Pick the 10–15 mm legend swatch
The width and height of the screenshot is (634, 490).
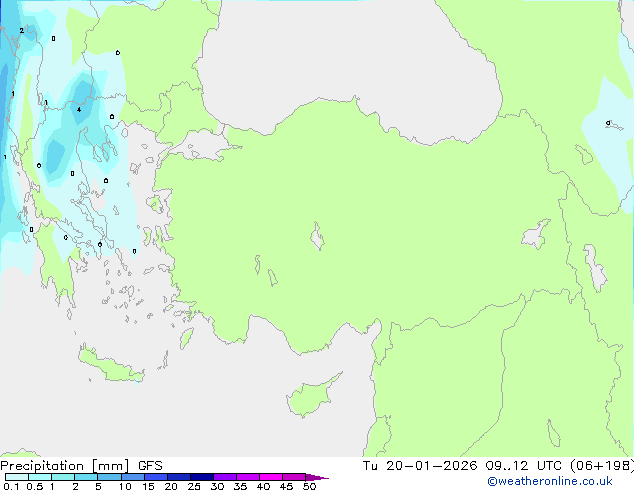[132, 477]
